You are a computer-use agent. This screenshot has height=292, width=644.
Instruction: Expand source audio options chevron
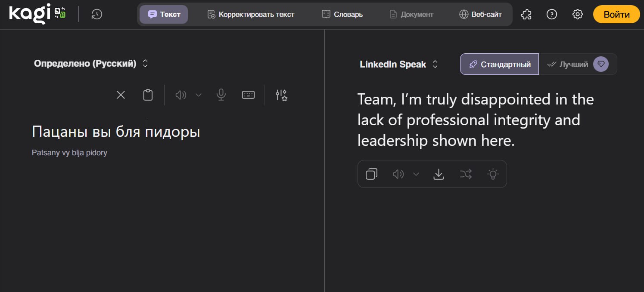(x=199, y=95)
